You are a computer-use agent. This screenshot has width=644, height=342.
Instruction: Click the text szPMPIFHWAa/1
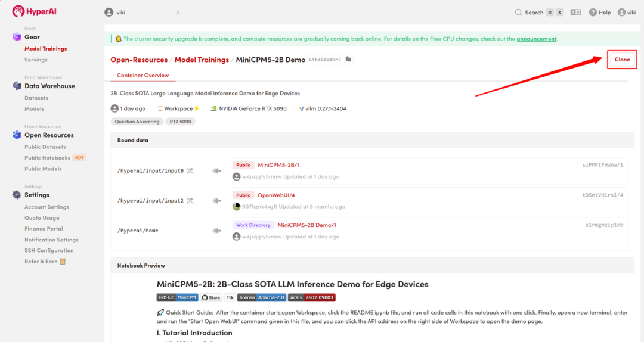coord(602,165)
